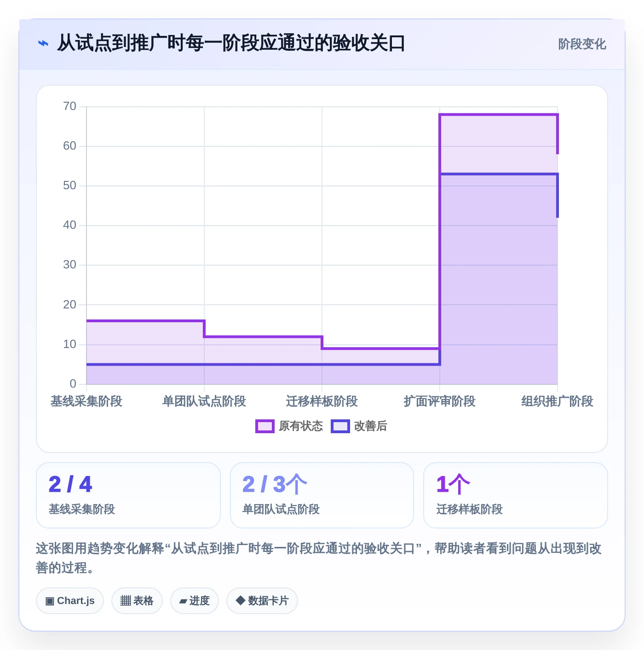644x650 pixels.
Task: Click the description paragraph starting 这张图用趋势变化
Action: click(x=319, y=558)
